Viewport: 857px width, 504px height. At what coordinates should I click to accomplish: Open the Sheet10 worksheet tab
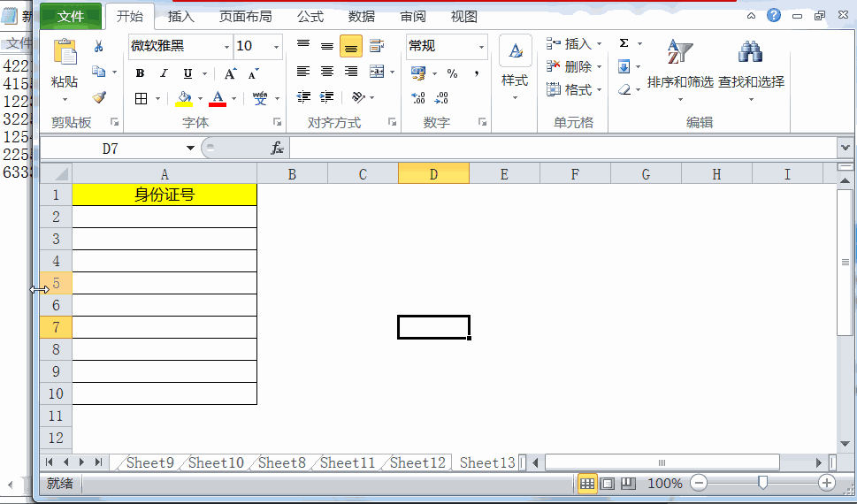216,463
